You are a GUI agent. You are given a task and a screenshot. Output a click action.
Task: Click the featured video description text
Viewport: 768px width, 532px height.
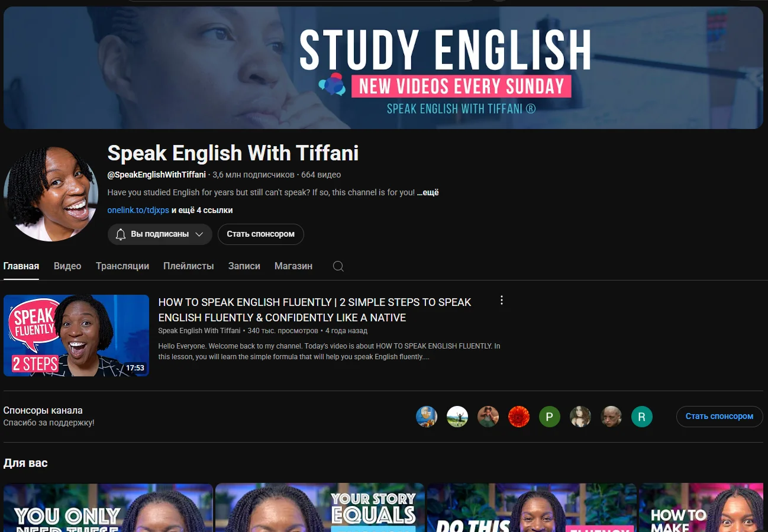[329, 352]
